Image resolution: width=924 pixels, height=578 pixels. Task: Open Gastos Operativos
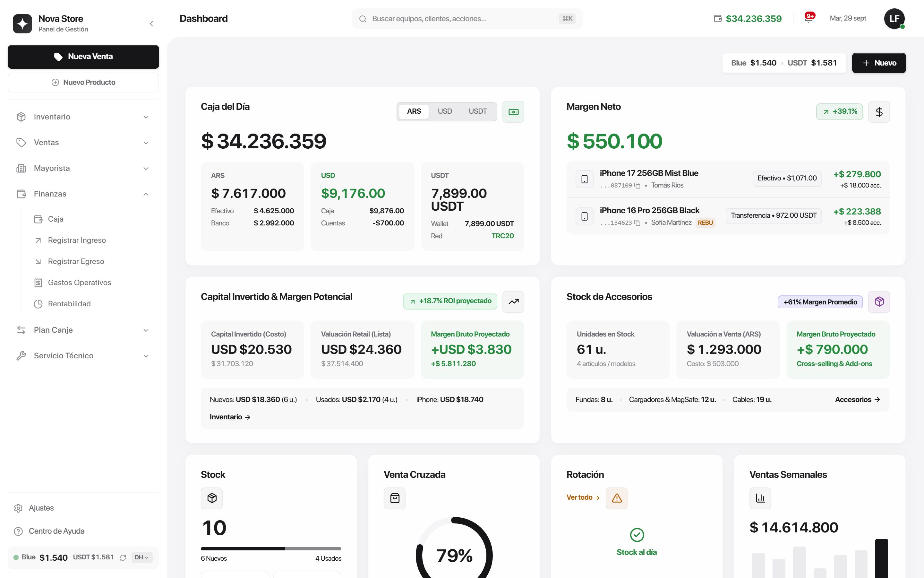[92, 283]
